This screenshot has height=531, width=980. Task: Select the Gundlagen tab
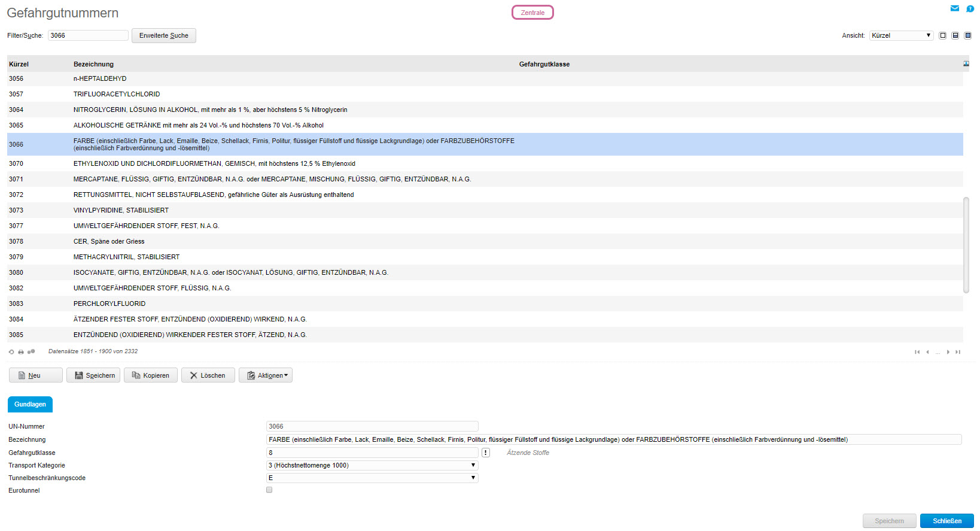[x=31, y=405]
